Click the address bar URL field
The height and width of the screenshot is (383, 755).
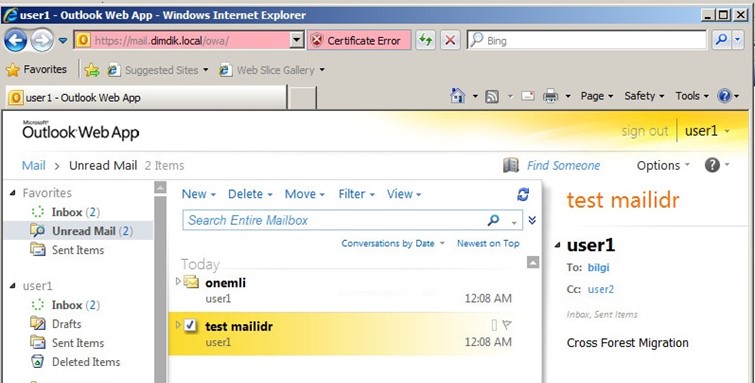click(182, 40)
